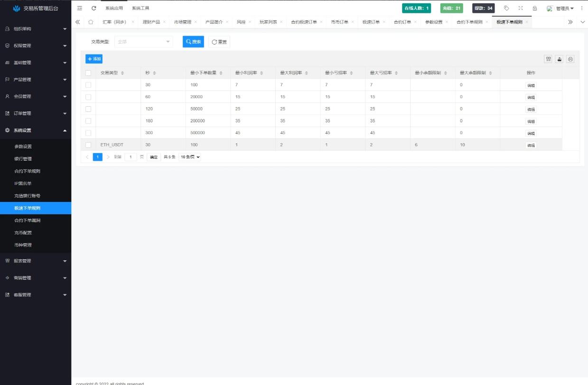The width and height of the screenshot is (588, 385).
Task: Switch to the 合约下单规则 tab
Action: coord(469,22)
